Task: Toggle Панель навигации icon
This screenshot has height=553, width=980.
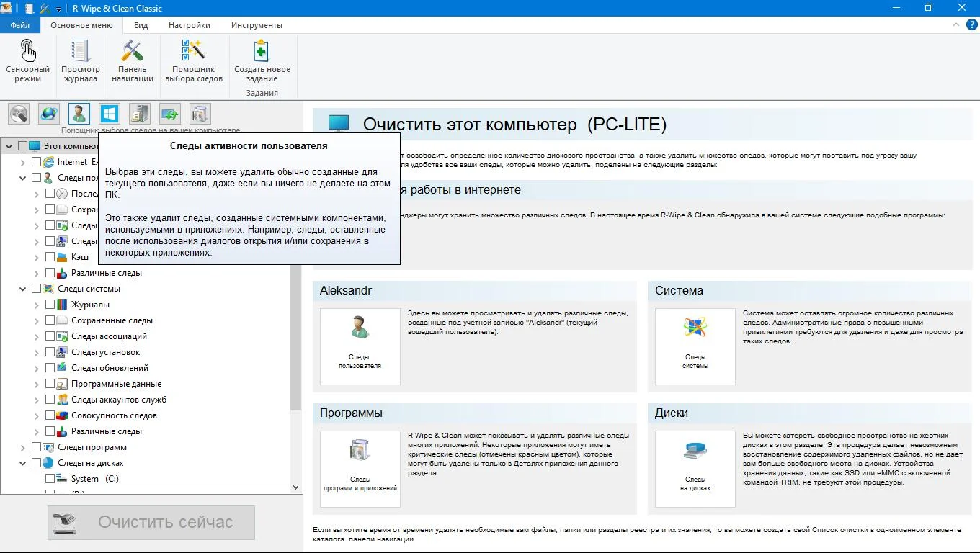Action: point(133,61)
